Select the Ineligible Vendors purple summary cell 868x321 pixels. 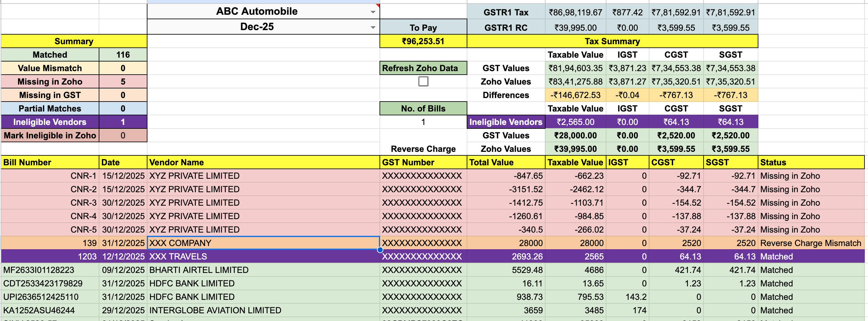50,122
